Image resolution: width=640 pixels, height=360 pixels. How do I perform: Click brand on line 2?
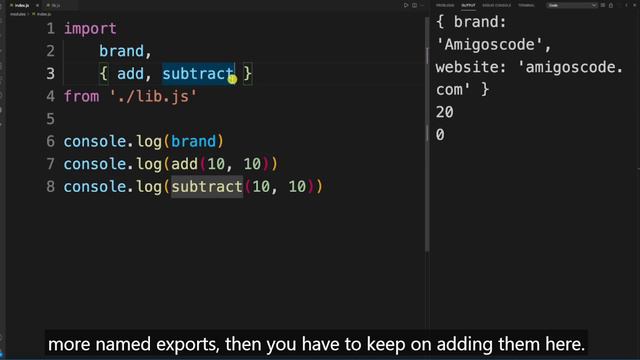pos(122,51)
